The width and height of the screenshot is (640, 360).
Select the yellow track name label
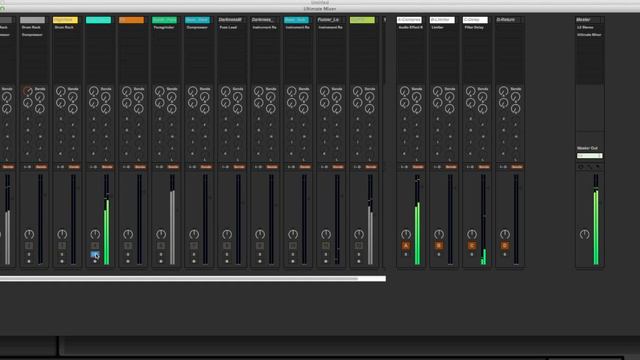[x=65, y=20]
